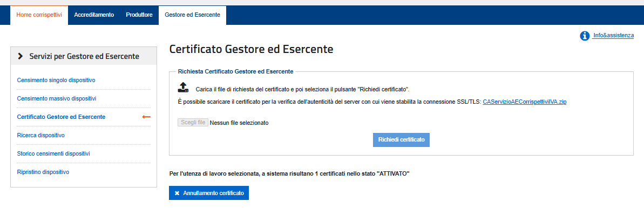The height and width of the screenshot is (214, 644).
Task: Click the Annullamento certificato button
Action: (209, 193)
